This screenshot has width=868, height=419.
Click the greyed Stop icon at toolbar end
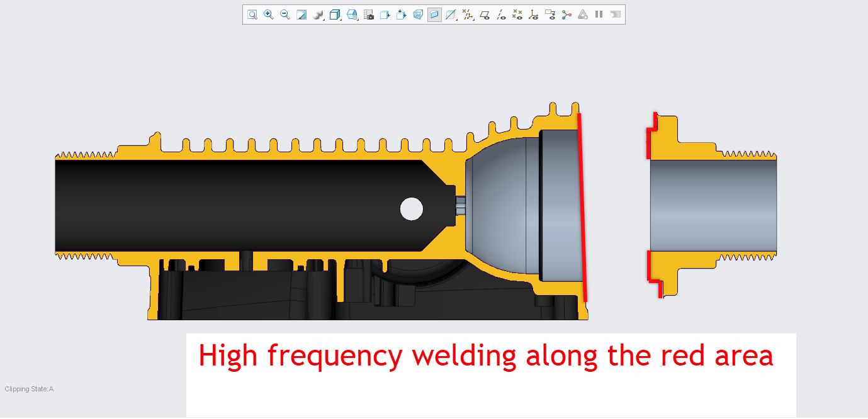pyautogui.click(x=615, y=14)
